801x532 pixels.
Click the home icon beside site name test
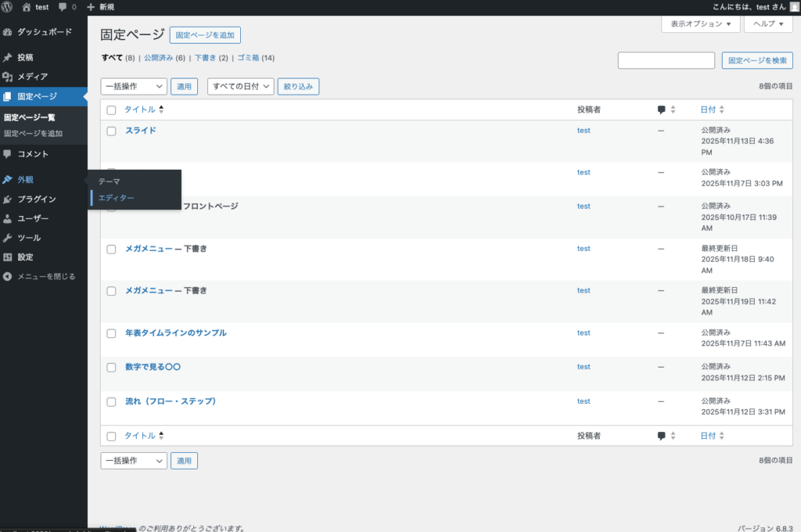(27, 7)
